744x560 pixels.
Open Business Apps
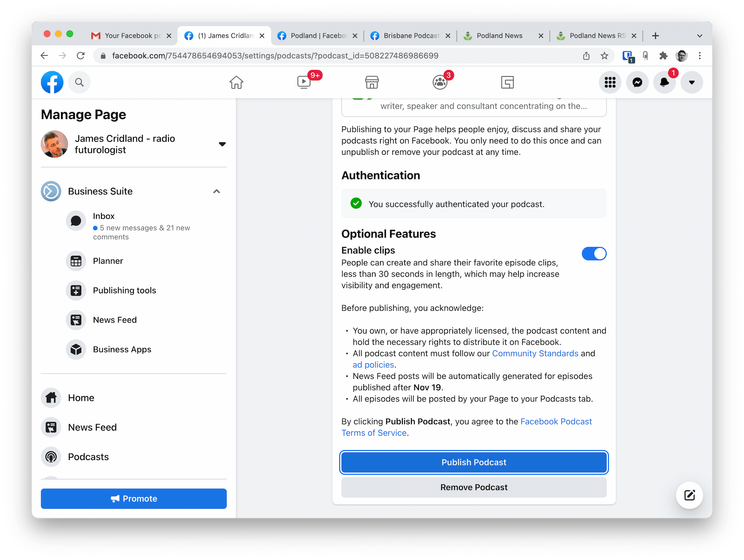point(145,349)
